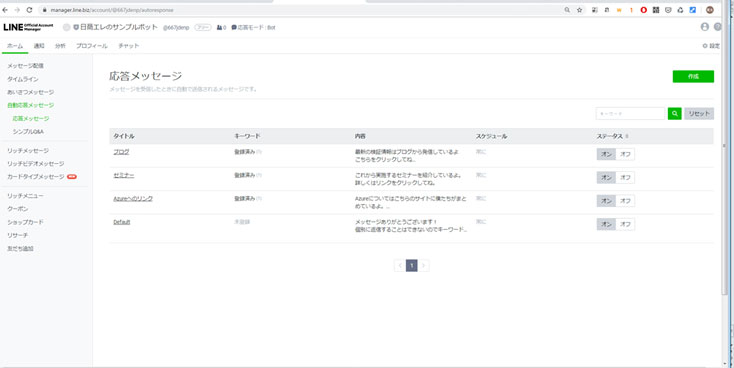This screenshot has height=368, width=734.
Task: Open the blue square extension icon
Action: [692, 10]
